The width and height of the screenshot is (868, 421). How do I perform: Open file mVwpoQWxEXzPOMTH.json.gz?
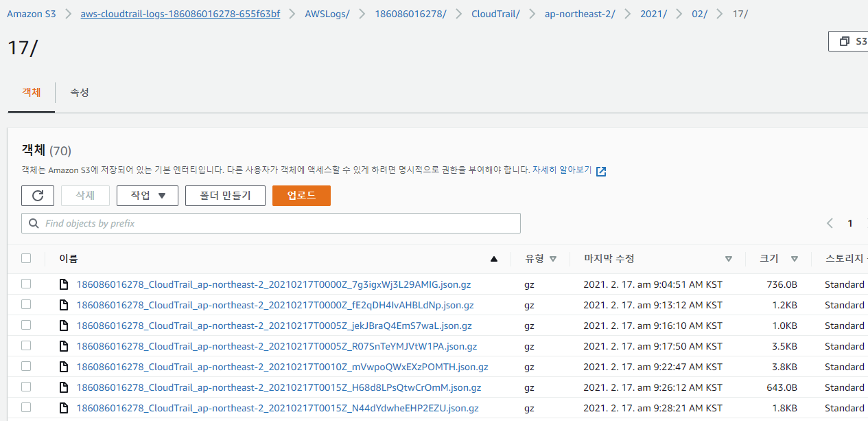click(x=282, y=367)
